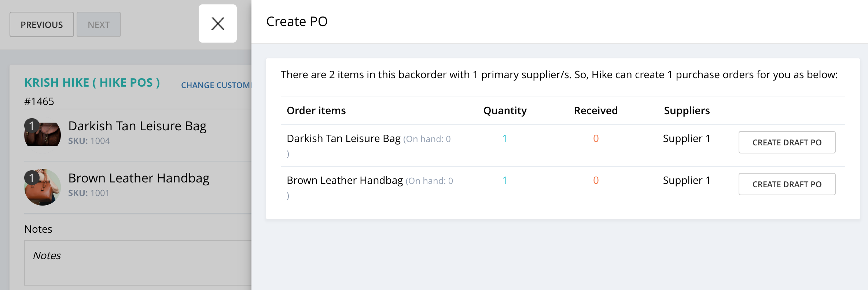
Task: Select customer name Krish Hike (Hike POS)
Action: pyautogui.click(x=92, y=83)
